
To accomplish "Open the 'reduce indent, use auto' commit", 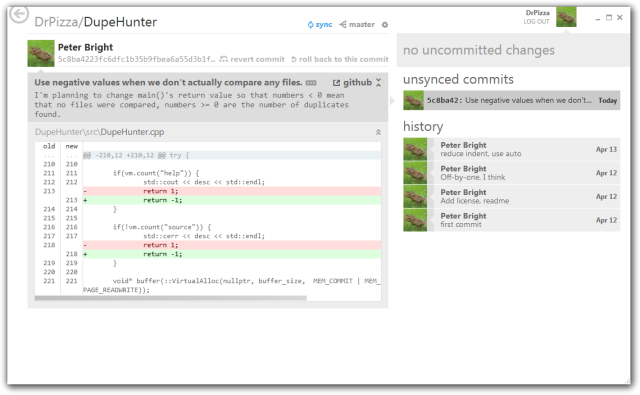I will 511,149.
